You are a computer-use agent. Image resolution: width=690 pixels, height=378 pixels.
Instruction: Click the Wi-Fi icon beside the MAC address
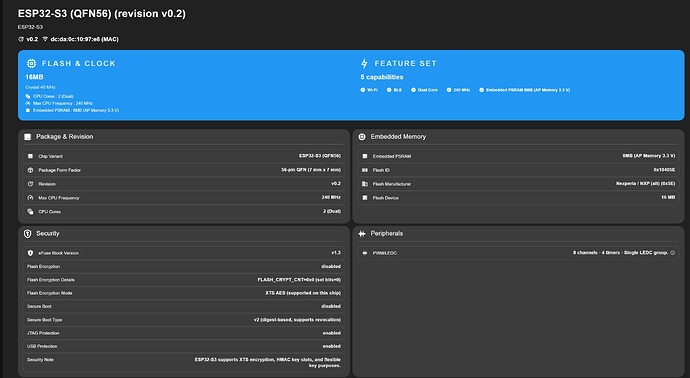[45, 39]
